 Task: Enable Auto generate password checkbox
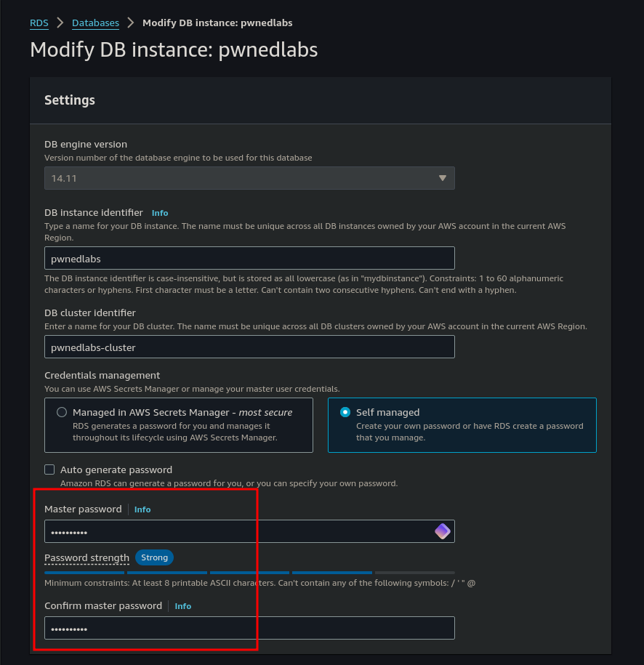coord(49,469)
